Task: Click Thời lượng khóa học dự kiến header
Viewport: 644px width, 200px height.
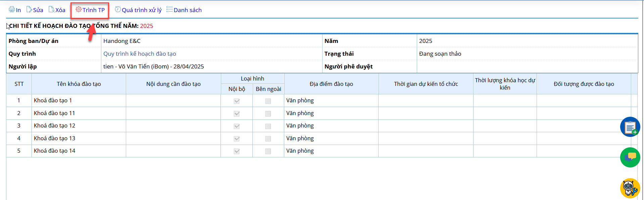Action: coord(505,84)
